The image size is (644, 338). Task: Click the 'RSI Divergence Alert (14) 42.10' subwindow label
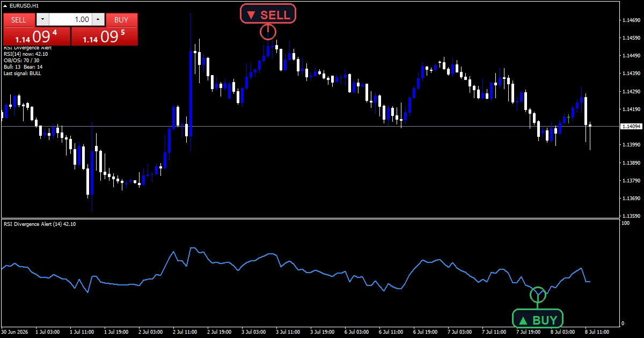click(x=40, y=224)
